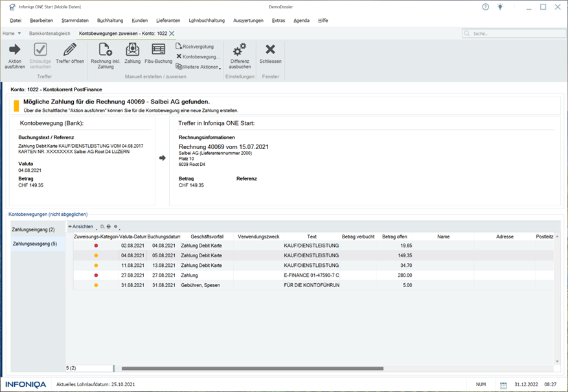Viewport: 568px width, 392px height.
Task: Open the Auswertungen menu
Action: pyautogui.click(x=248, y=21)
